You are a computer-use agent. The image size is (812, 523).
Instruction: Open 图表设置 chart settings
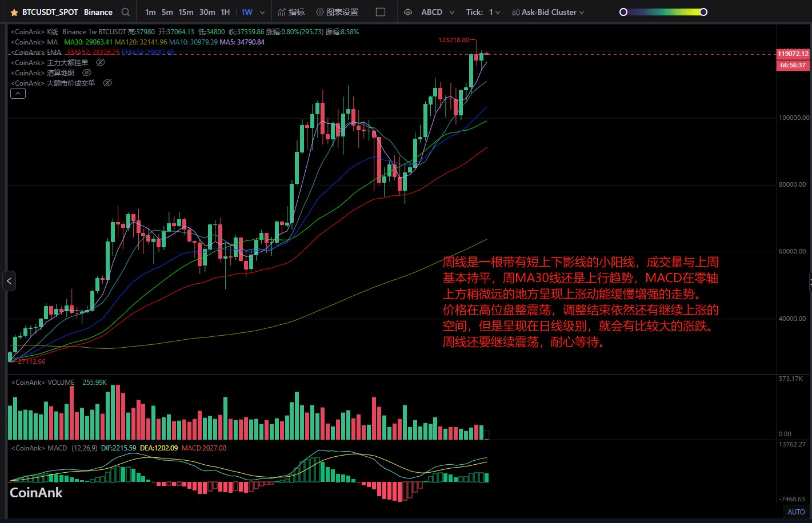tap(337, 12)
